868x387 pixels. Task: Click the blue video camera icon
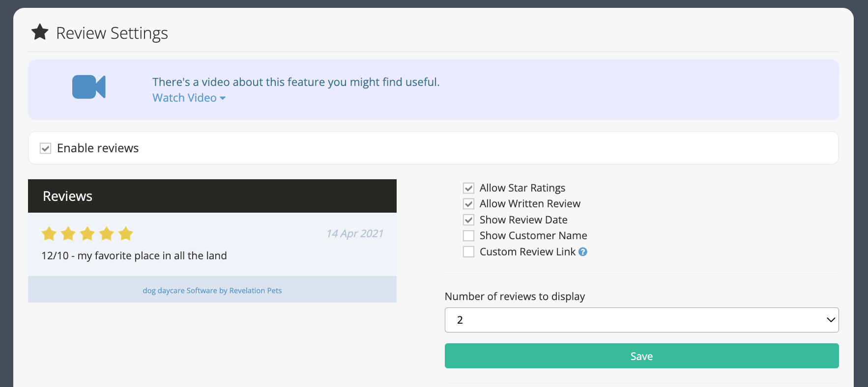pos(89,87)
